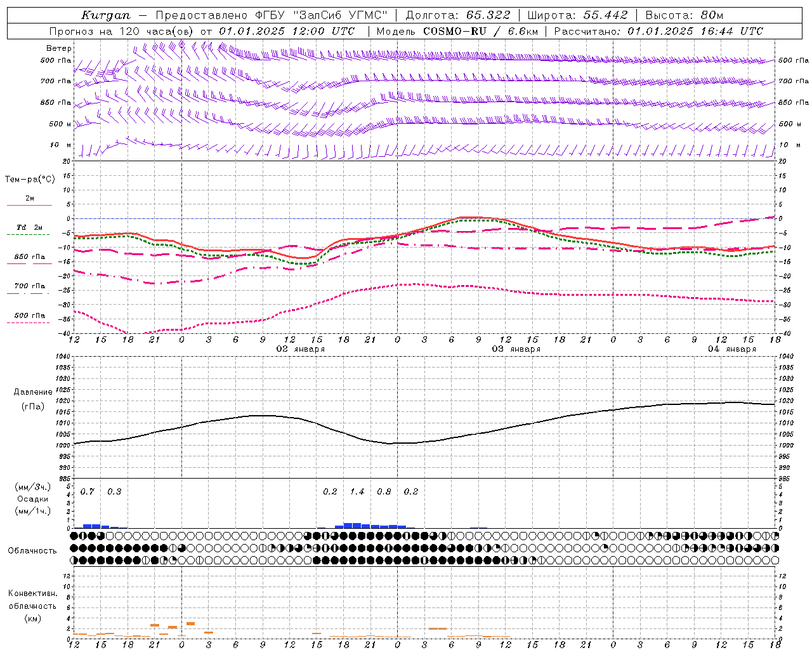This screenshot has width=812, height=650.
Task: Click the "10 м" wind level label on left
Action: (x=61, y=145)
